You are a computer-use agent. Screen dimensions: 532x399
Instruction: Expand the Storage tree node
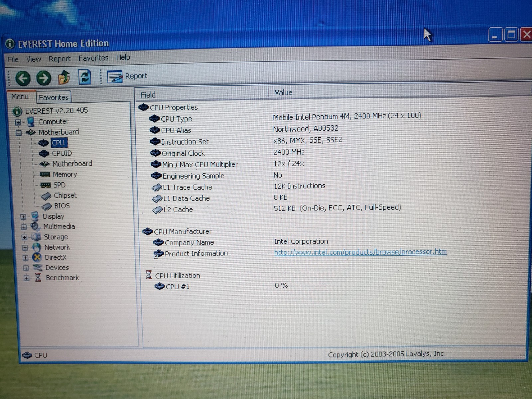tap(24, 237)
